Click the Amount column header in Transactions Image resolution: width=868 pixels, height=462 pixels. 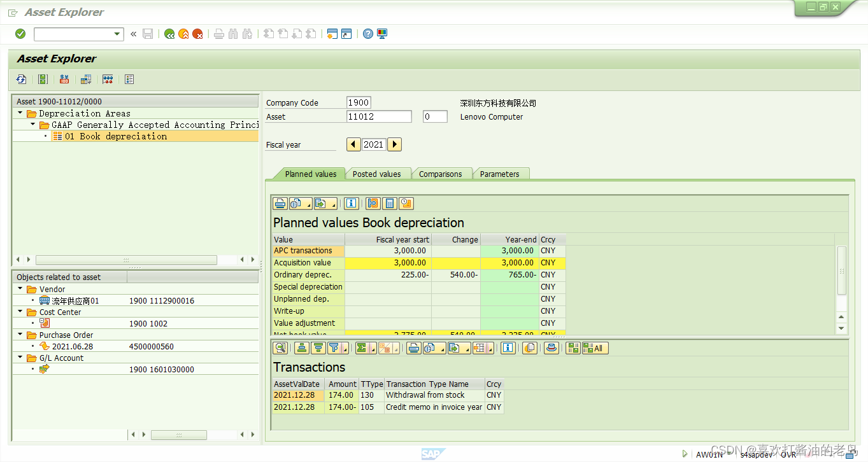point(342,384)
